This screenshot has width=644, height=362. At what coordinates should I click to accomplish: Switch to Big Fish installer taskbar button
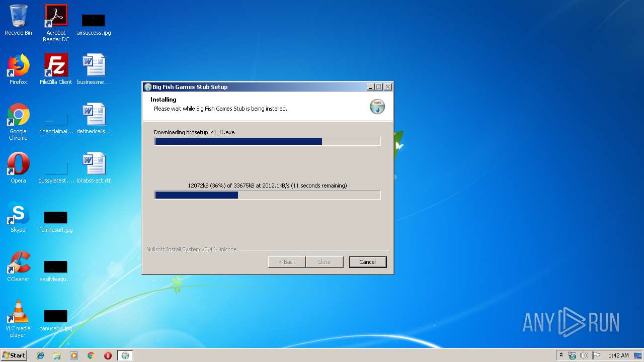(x=125, y=355)
